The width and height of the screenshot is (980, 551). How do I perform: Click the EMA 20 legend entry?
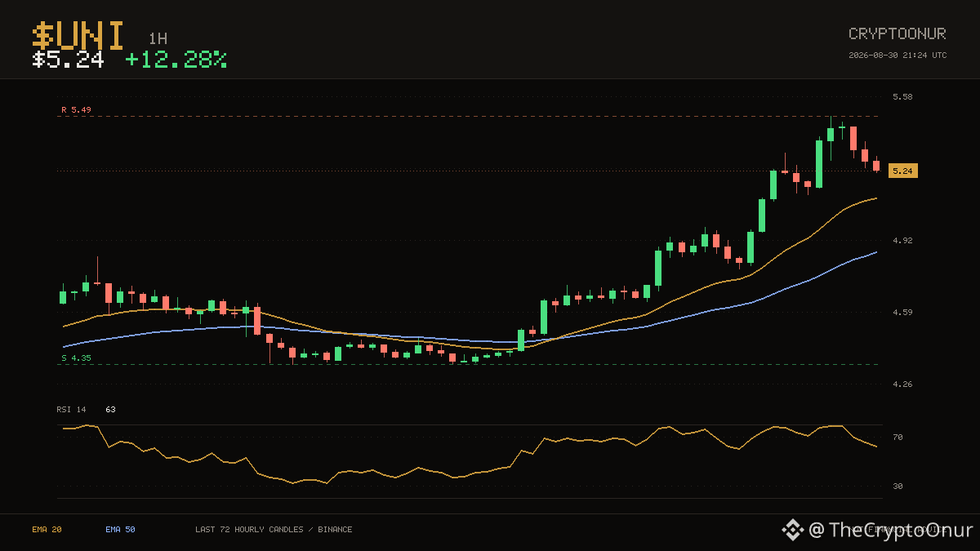[x=47, y=530]
